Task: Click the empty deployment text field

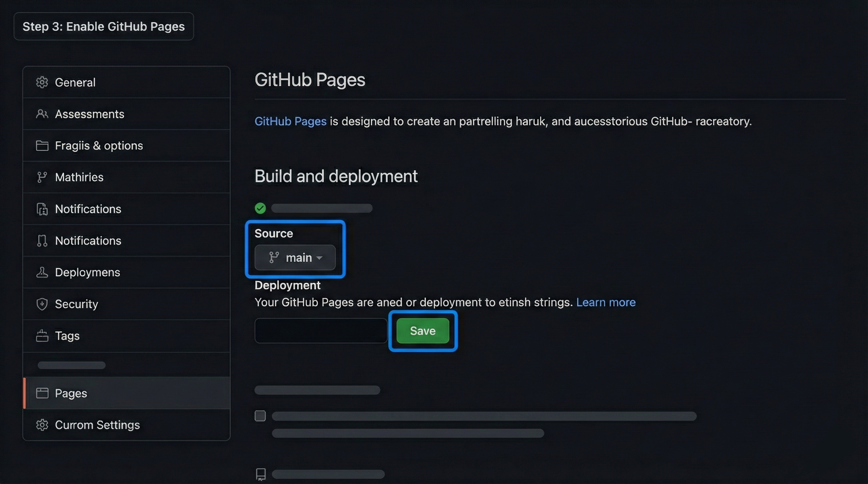Action: (321, 331)
